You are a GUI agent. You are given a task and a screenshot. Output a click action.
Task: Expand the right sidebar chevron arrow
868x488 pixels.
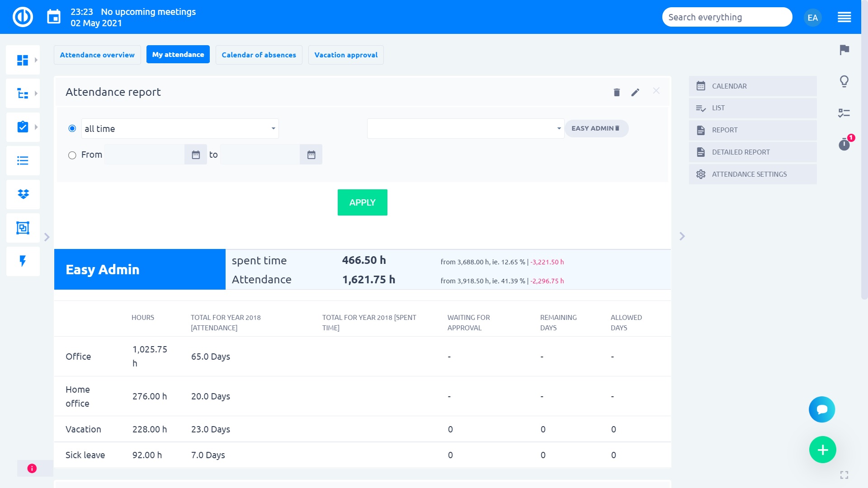(x=682, y=236)
